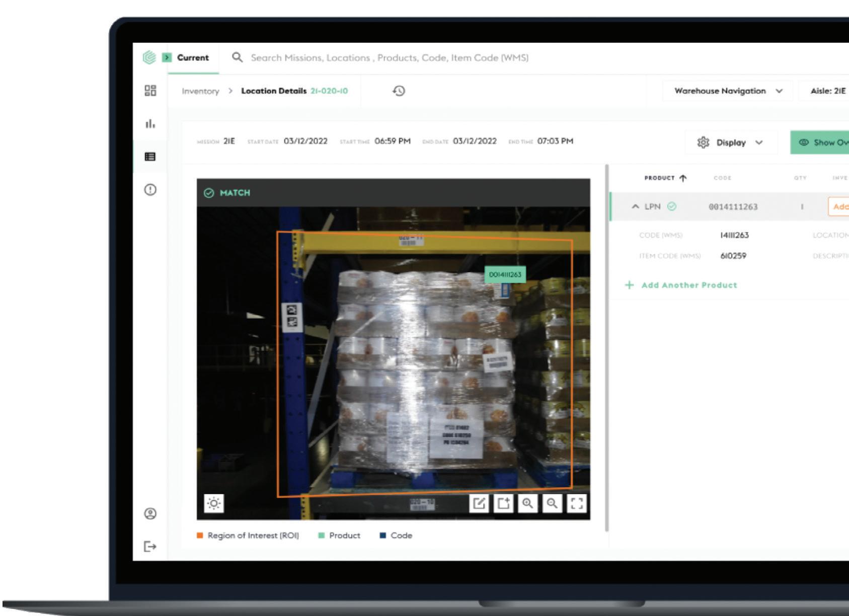The image size is (849, 616).
Task: Open the Display settings dropdown
Action: coord(730,142)
